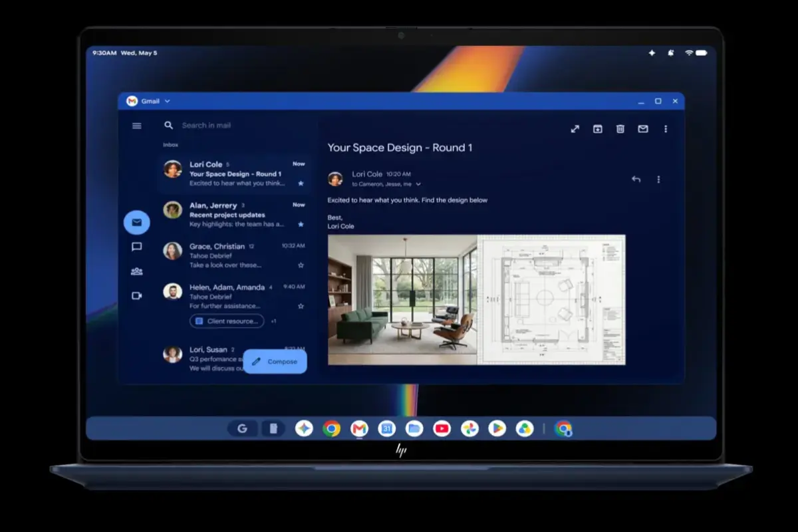Open the Lori Cole Space Design email
The height and width of the screenshot is (532, 798).
click(234, 174)
